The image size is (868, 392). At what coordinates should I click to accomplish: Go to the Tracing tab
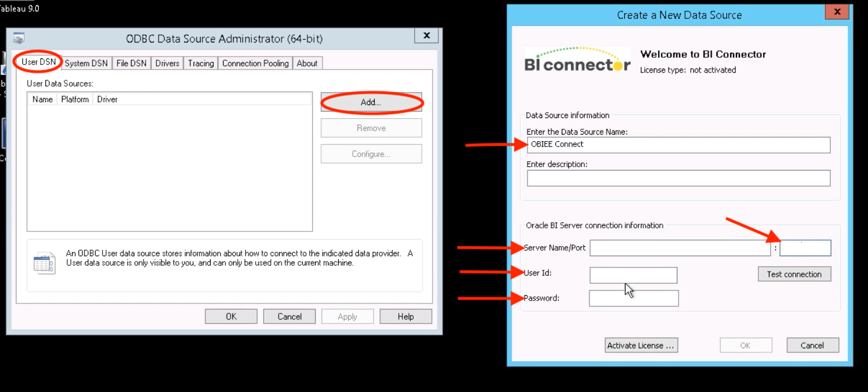click(201, 63)
